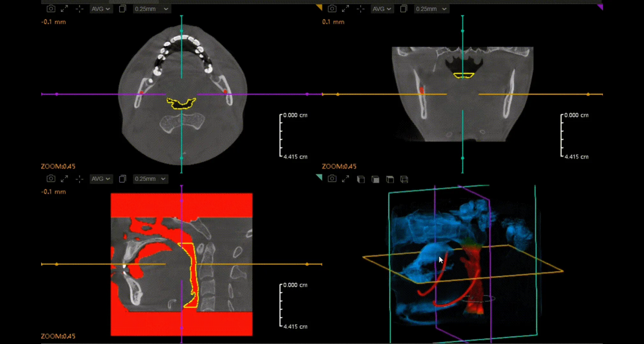
Task: Capture snapshot of the axial view pane
Action: 51,9
